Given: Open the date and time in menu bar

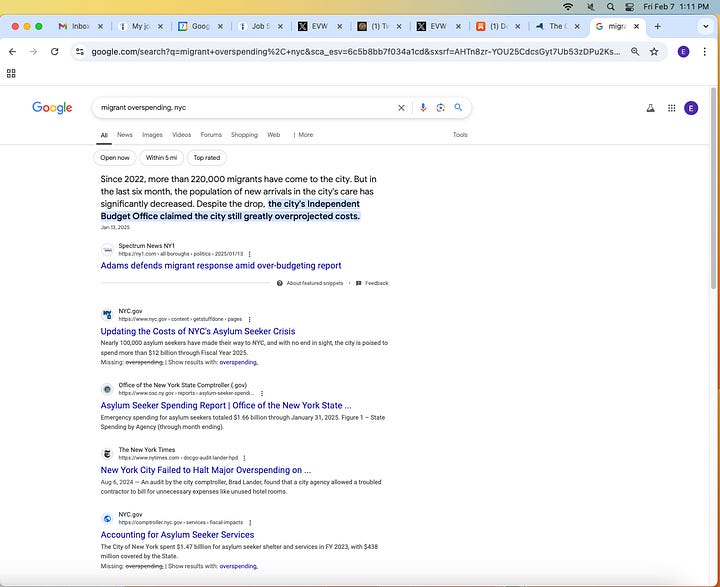Looking at the screenshot, I should point(676,6).
